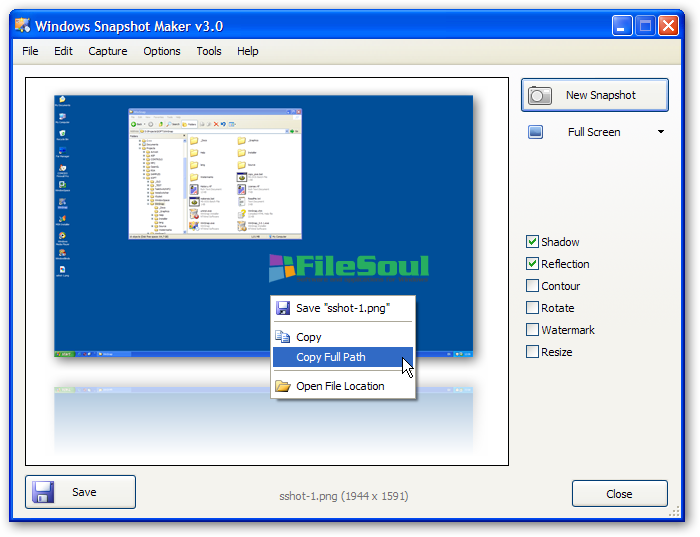
Task: Click the camera icon on New Snapshot
Action: click(x=540, y=96)
